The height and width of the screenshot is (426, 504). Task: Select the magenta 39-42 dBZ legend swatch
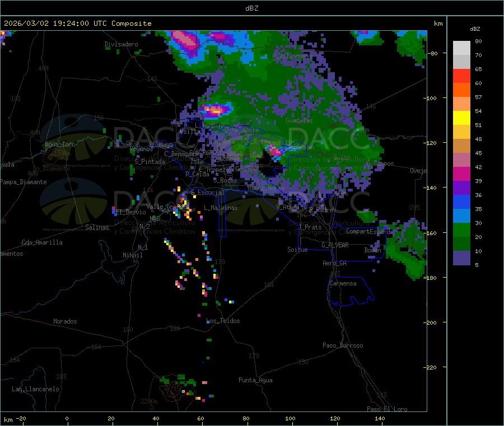coord(461,174)
